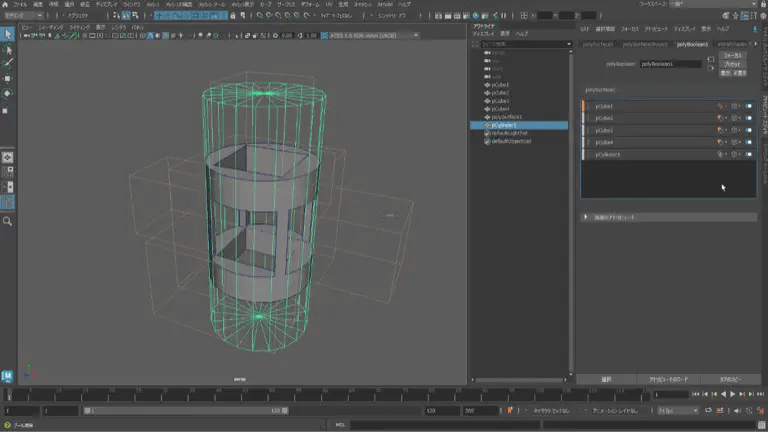Open the ディスプレイ menu in main menu bar

(106, 4)
